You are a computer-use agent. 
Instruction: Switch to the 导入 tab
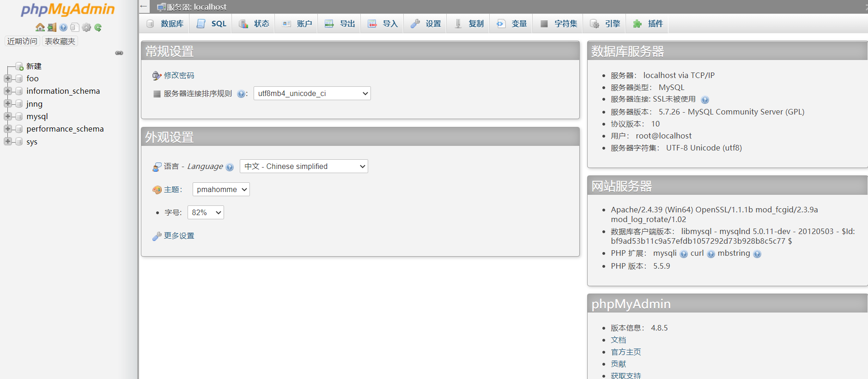(382, 24)
